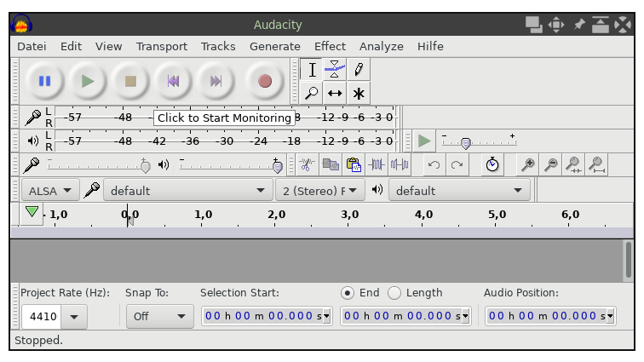Click Play-at-speed green button

pyautogui.click(x=423, y=141)
